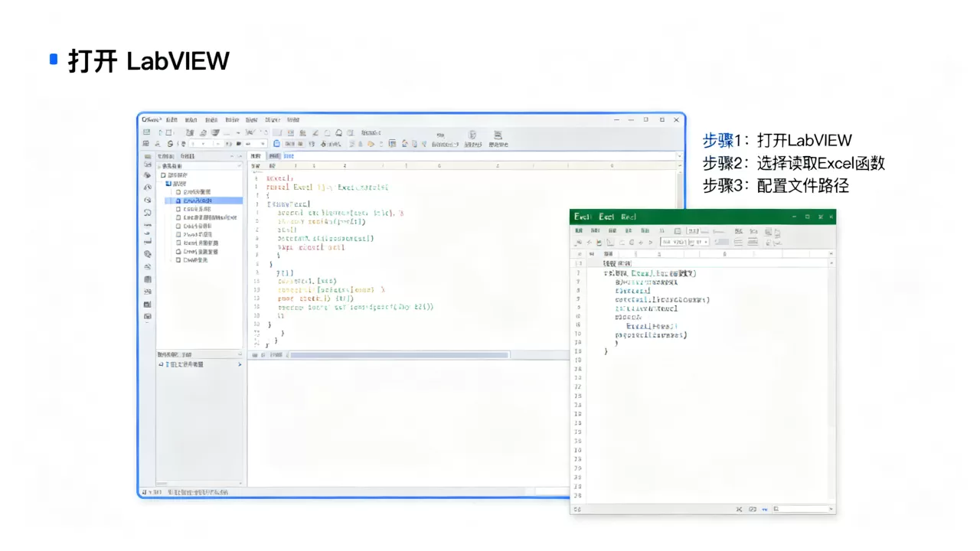Click the text 步骤1：打开LabVIEW

tap(777, 141)
